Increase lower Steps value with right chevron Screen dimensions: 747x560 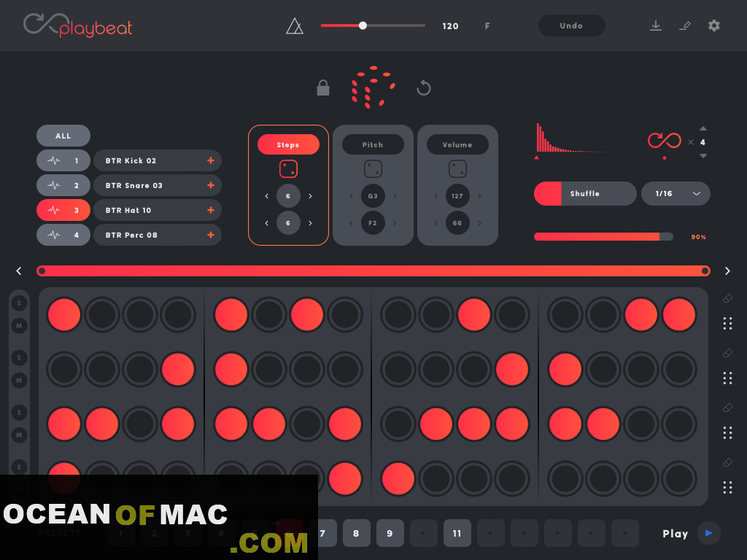pyautogui.click(x=310, y=223)
